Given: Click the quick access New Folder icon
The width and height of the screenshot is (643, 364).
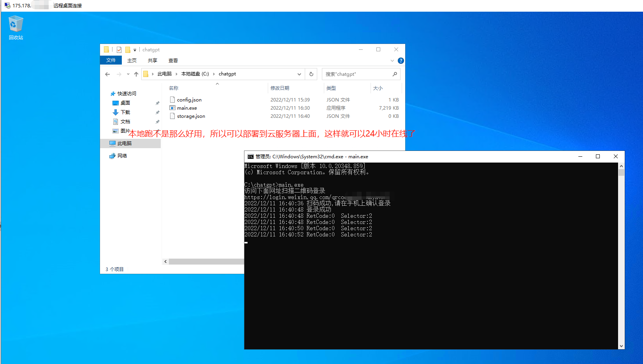Looking at the screenshot, I should coord(128,50).
